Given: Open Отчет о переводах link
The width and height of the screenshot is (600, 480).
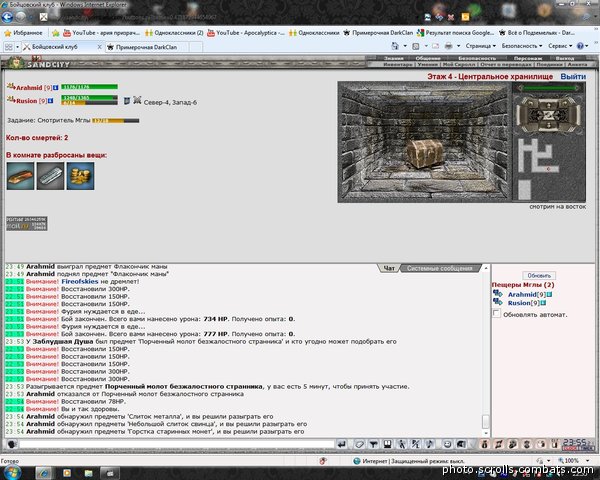Looking at the screenshot, I should point(505,65).
